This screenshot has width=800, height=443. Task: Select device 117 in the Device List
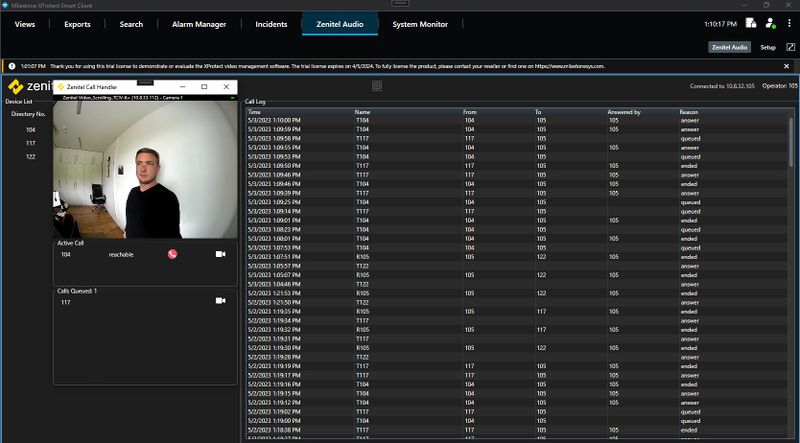(31, 143)
